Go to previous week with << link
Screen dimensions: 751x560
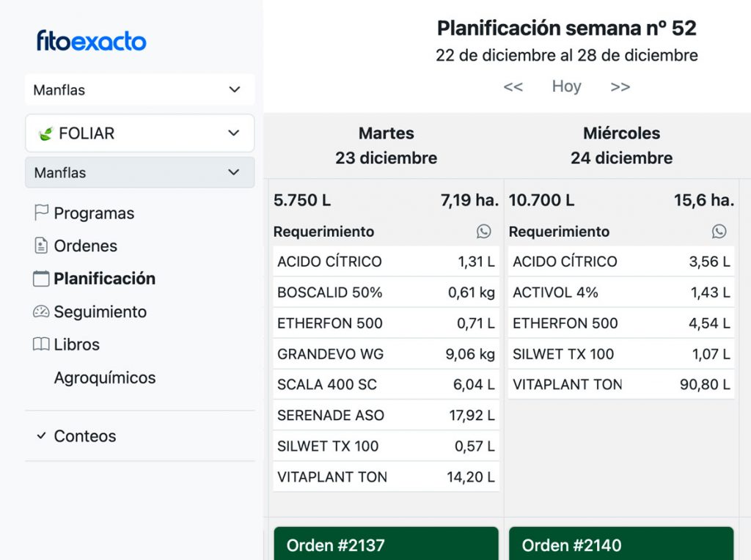point(513,86)
